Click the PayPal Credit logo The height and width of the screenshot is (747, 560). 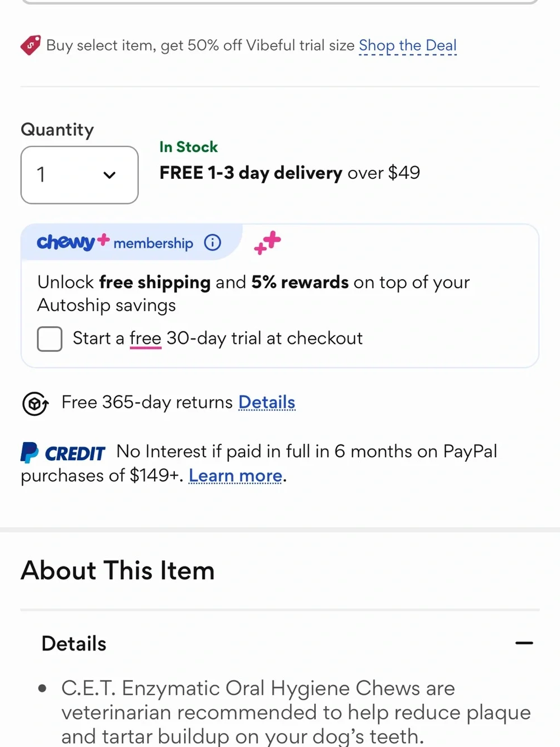63,453
